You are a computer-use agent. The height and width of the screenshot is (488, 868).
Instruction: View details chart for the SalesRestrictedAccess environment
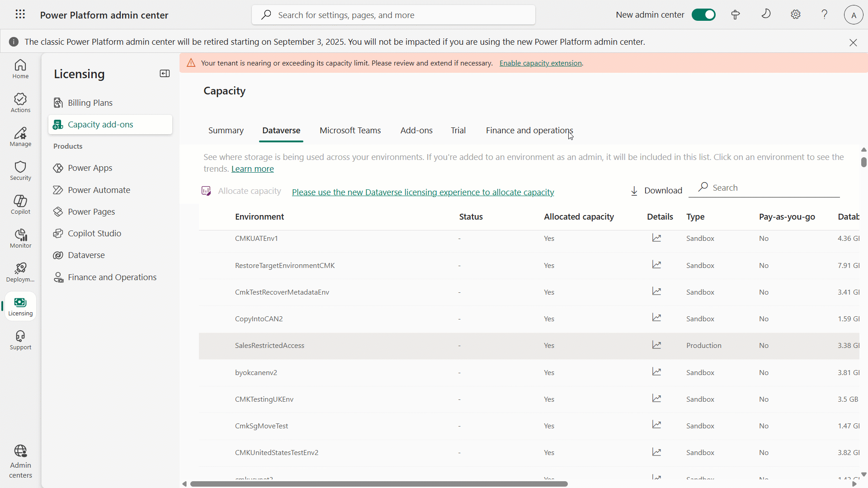pyautogui.click(x=656, y=345)
